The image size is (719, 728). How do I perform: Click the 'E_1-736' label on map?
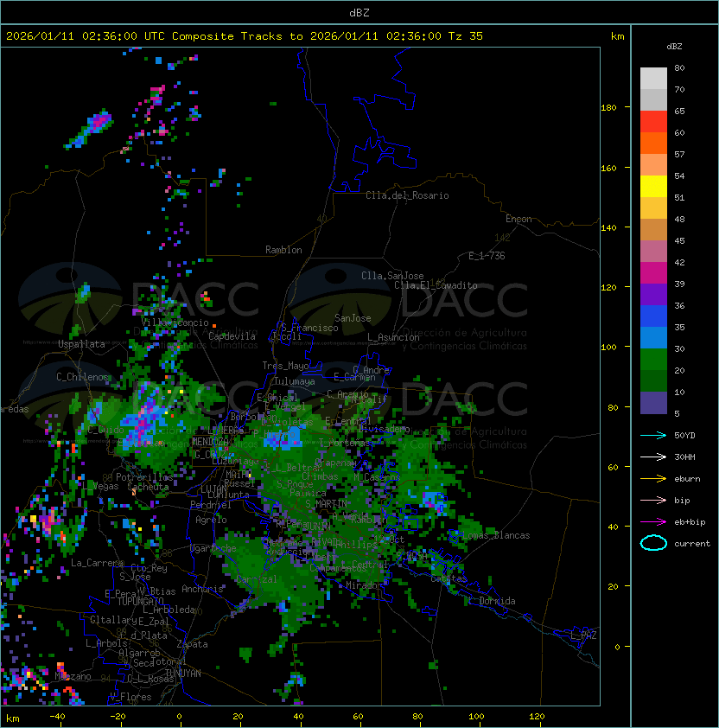[x=487, y=256]
